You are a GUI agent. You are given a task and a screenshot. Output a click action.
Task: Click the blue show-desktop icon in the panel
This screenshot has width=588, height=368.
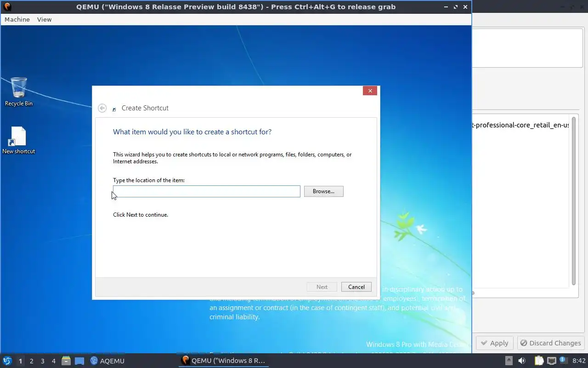pos(79,361)
